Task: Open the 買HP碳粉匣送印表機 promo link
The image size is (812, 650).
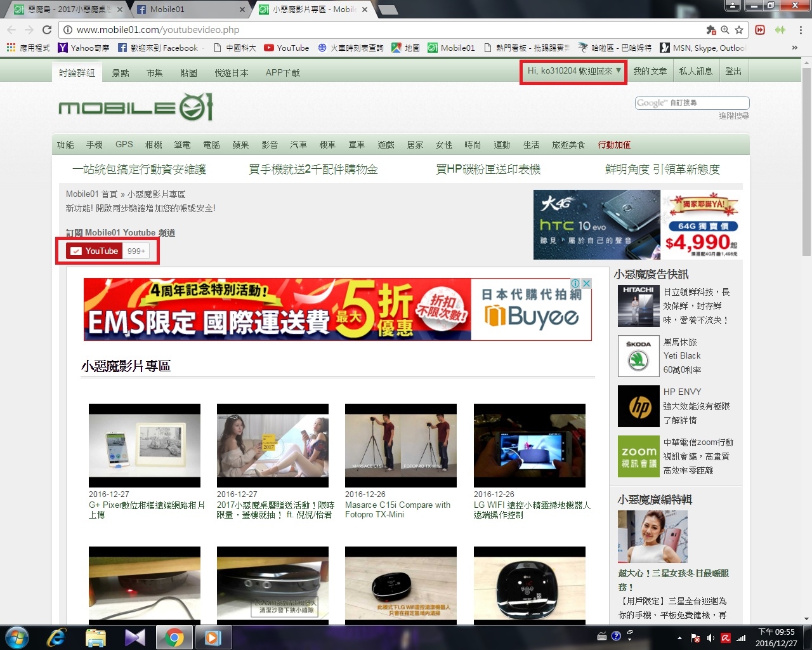Action: pos(488,169)
